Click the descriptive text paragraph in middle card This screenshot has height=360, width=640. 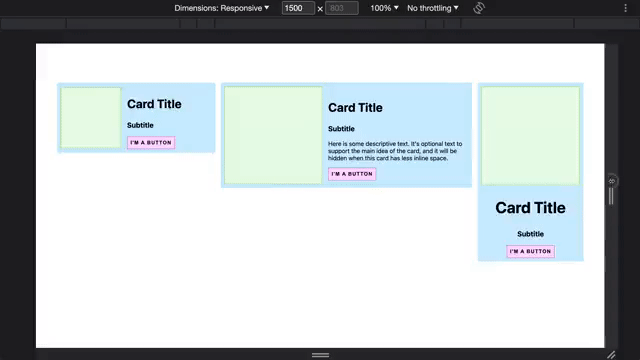pyautogui.click(x=395, y=151)
